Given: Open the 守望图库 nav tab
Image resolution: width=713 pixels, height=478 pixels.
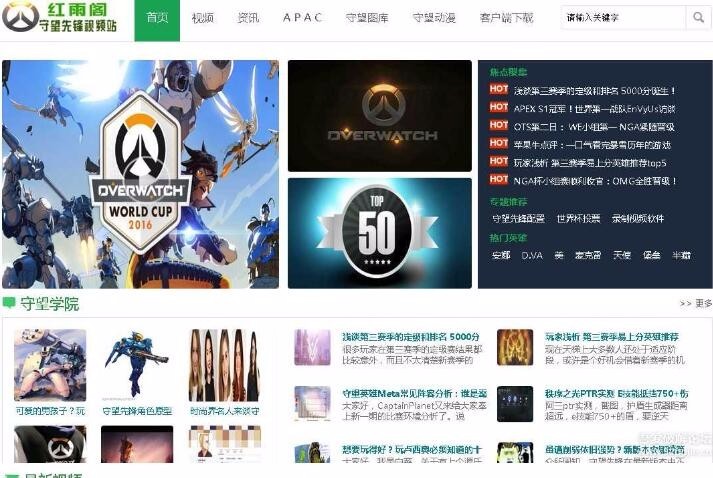Looking at the screenshot, I should point(367,18).
